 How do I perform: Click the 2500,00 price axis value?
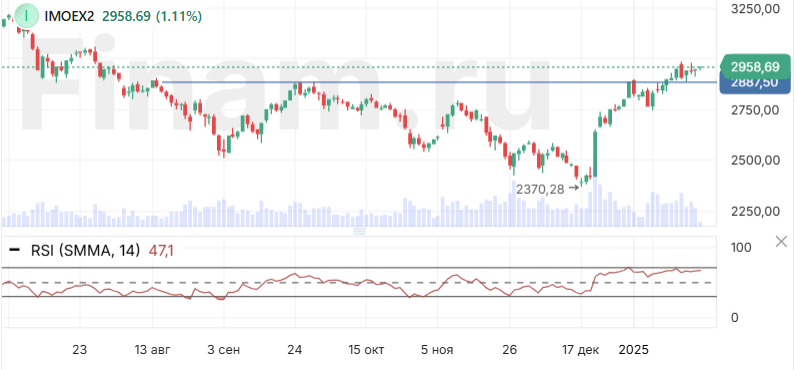[x=755, y=161]
